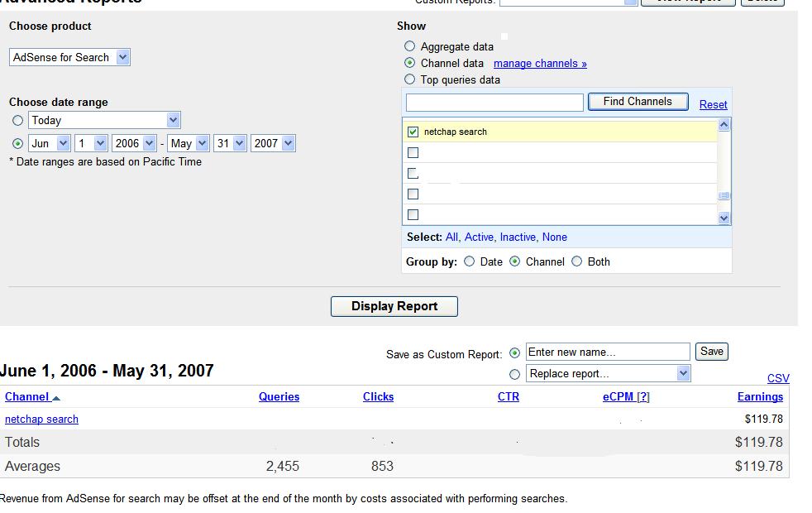Group by Date radio button

[x=469, y=261]
